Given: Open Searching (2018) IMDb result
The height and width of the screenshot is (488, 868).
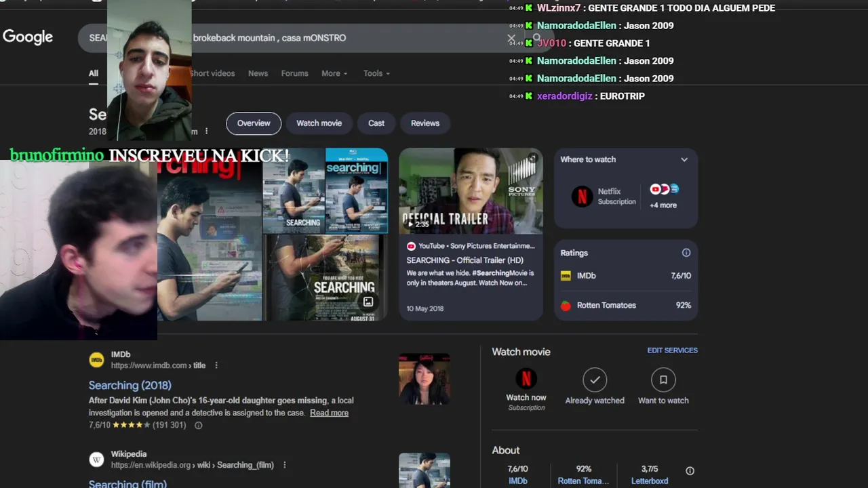Looking at the screenshot, I should [130, 385].
